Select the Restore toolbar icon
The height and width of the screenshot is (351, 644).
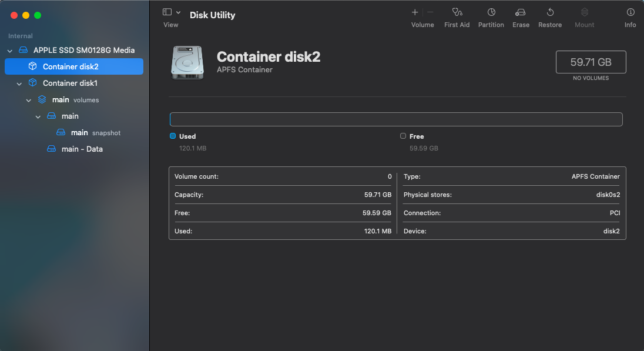[550, 15]
